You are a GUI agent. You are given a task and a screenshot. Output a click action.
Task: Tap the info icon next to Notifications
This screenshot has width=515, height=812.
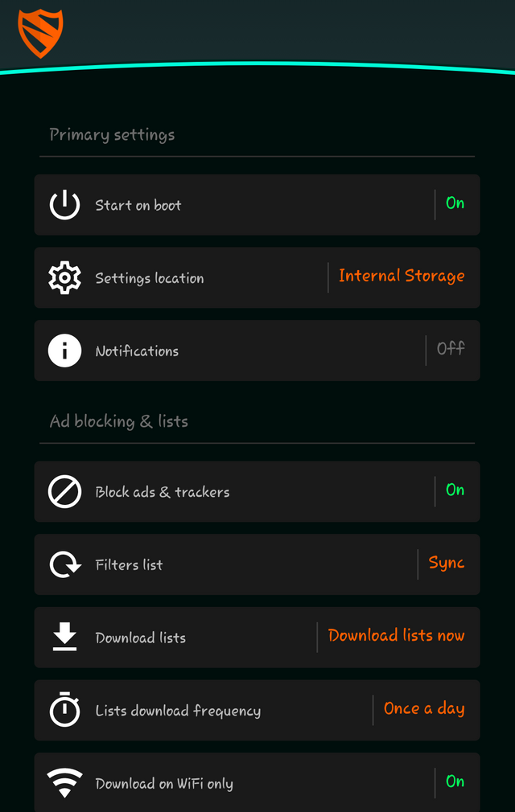[x=64, y=351]
